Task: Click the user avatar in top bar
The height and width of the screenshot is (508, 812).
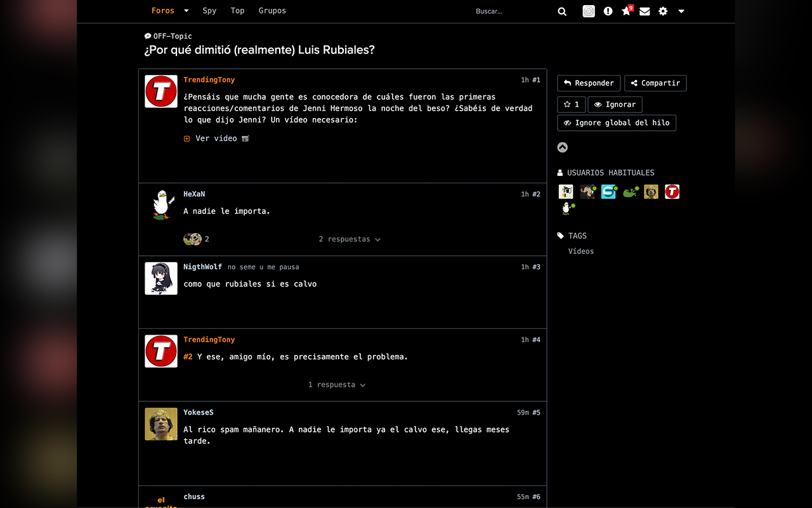Action: pyautogui.click(x=589, y=11)
